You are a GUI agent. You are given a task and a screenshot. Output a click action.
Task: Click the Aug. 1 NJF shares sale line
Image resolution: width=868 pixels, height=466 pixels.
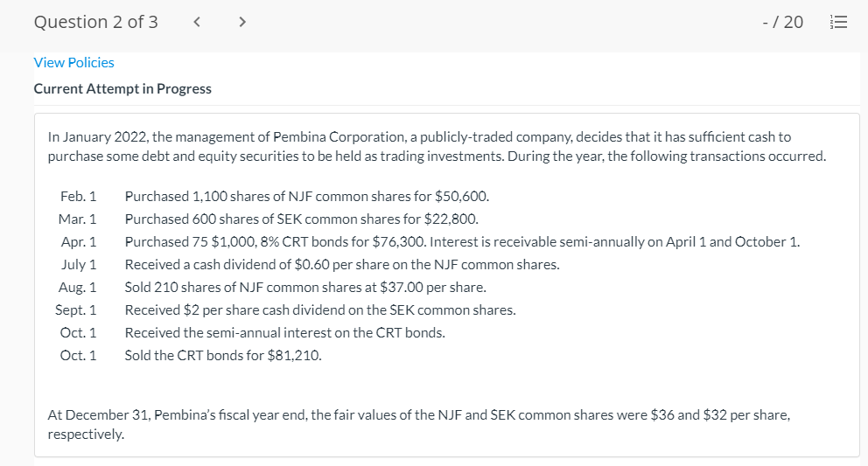click(x=305, y=287)
